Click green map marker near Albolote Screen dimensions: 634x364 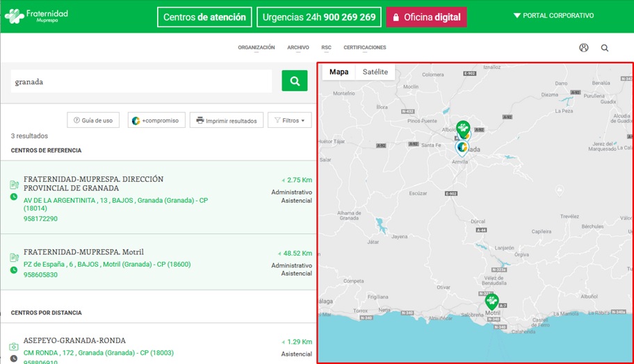[x=463, y=129]
